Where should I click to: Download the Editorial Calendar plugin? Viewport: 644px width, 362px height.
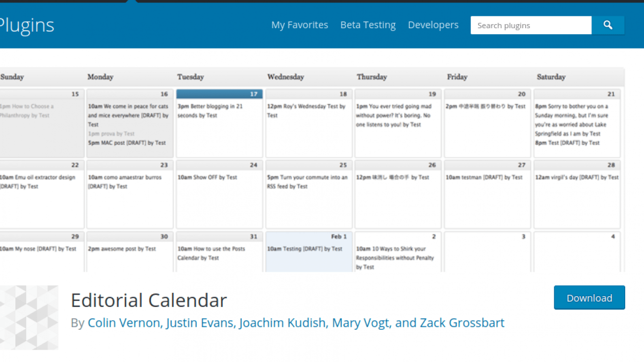point(589,298)
